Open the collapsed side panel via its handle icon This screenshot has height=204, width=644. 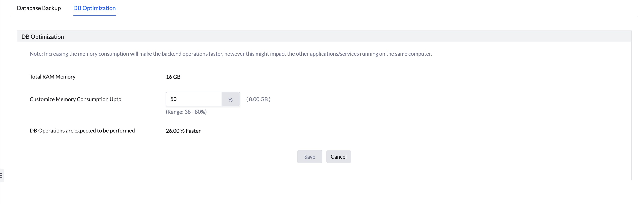[x=1, y=176]
